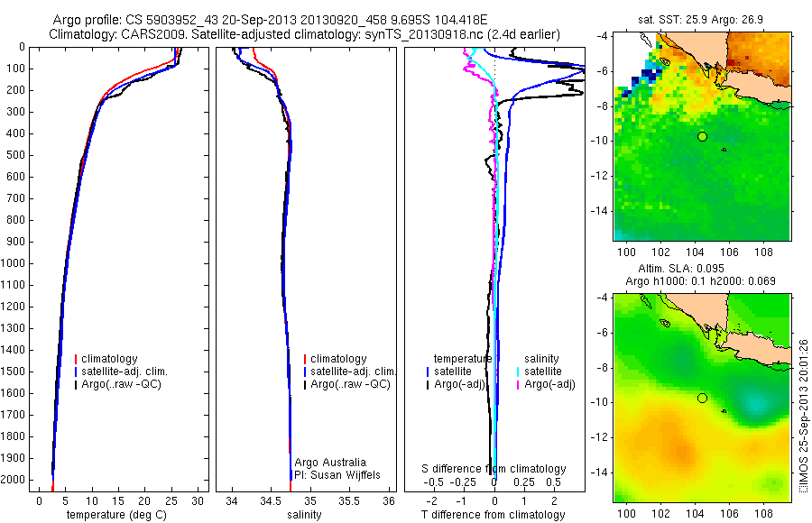Click the float location circle on SST map
Viewport: 812px width, 523px height.
tap(702, 137)
